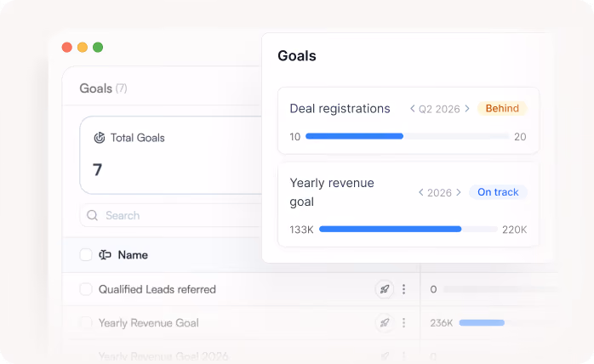594x364 pixels.
Task: Go to next year after 2026
Action: [x=459, y=192]
